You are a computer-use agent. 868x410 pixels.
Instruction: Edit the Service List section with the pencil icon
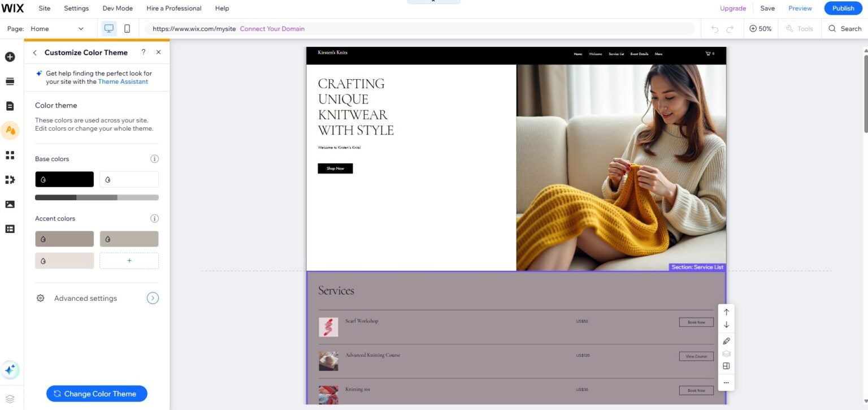(726, 340)
